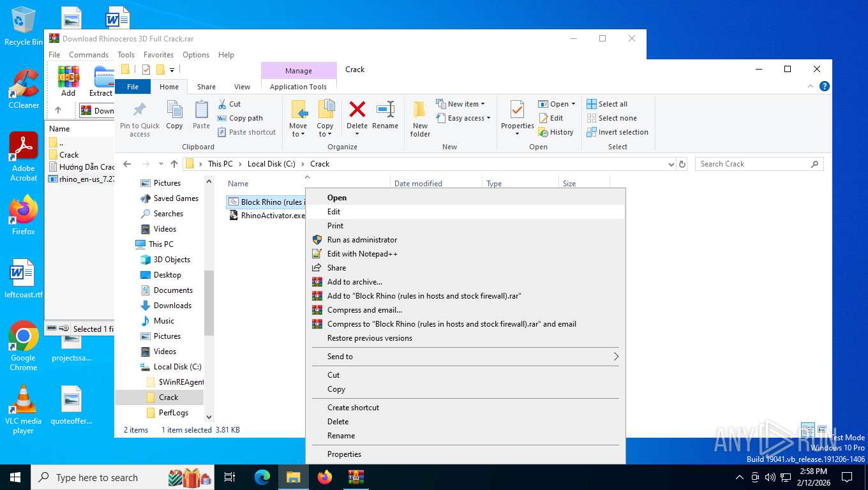Click the Cut scissors item in ribbon

click(229, 104)
